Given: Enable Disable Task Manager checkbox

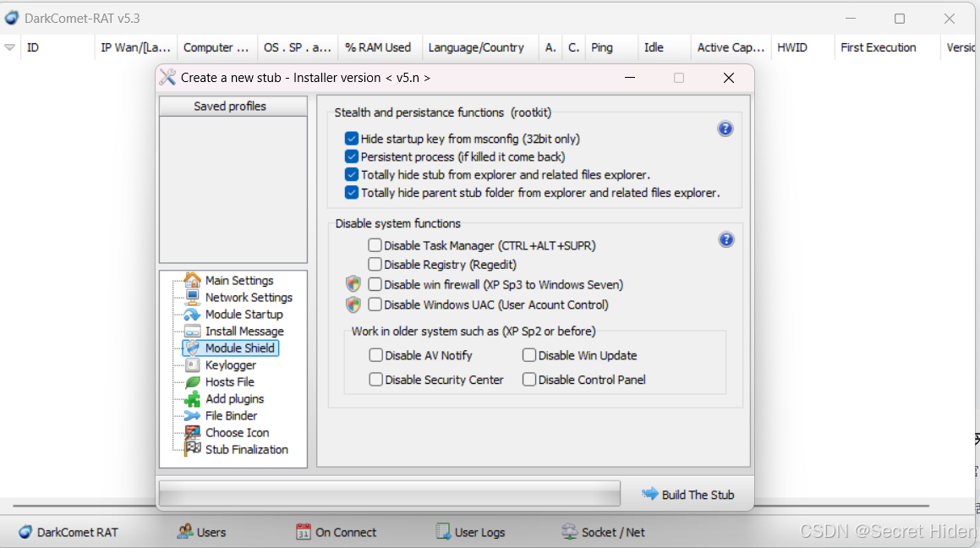Looking at the screenshot, I should (375, 245).
